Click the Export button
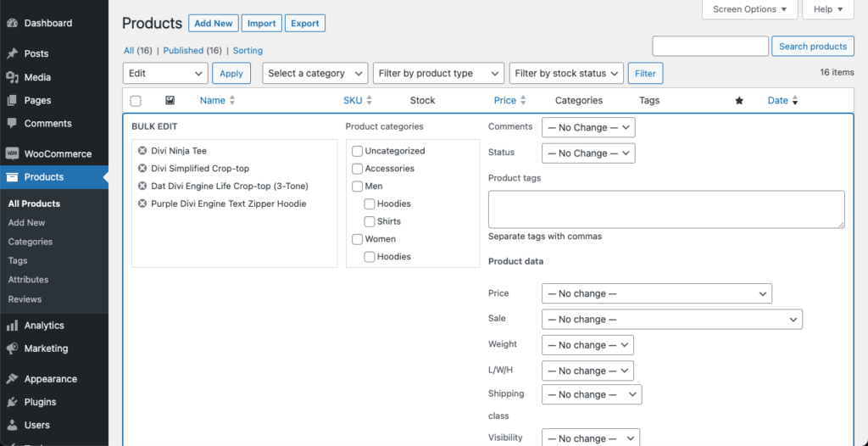 305,23
